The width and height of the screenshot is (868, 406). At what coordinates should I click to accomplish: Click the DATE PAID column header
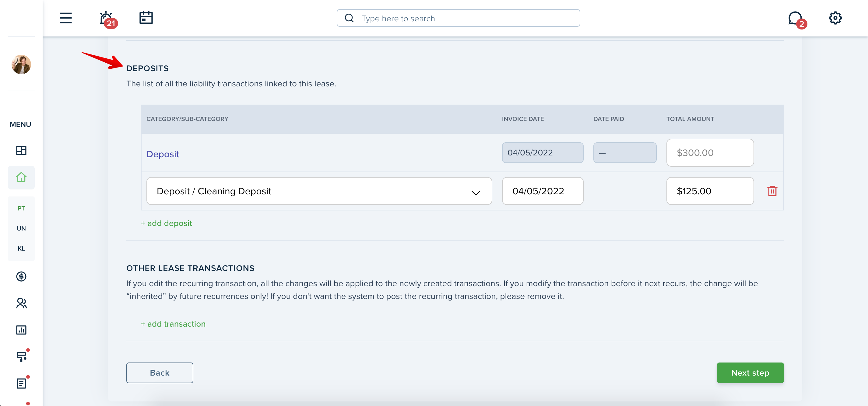click(609, 119)
